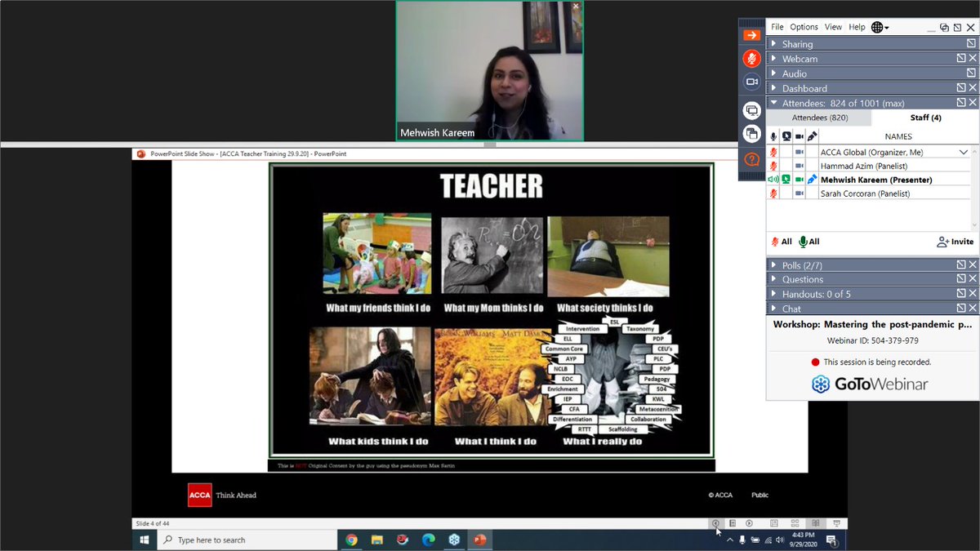This screenshot has height=551, width=980.
Task: Undock the Webcam pane
Action: 961,59
